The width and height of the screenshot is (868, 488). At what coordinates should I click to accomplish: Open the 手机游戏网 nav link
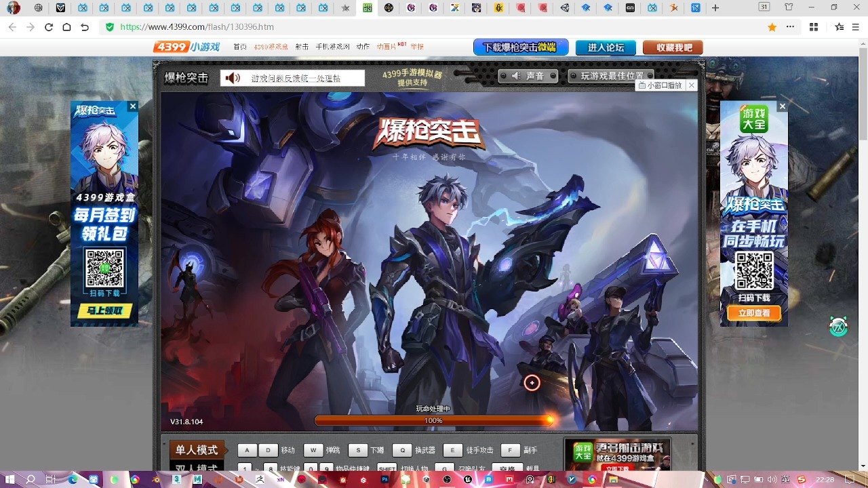[x=332, y=47]
